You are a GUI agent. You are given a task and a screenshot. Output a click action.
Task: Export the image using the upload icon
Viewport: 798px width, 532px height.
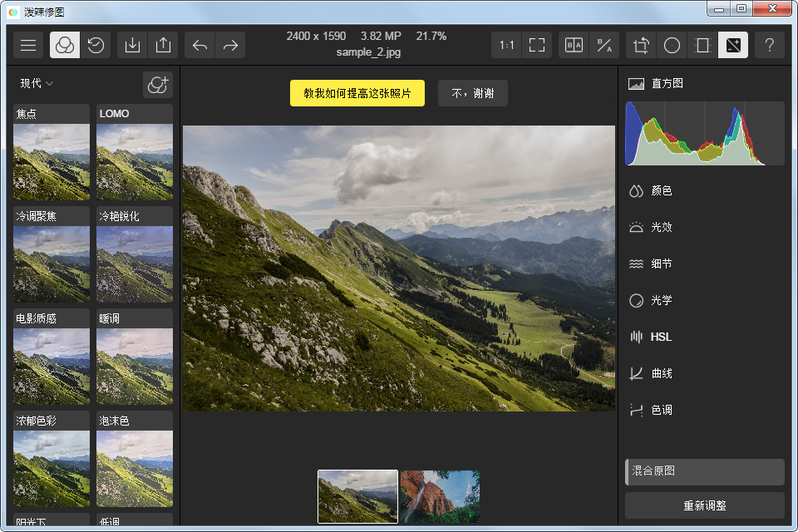pos(164,45)
